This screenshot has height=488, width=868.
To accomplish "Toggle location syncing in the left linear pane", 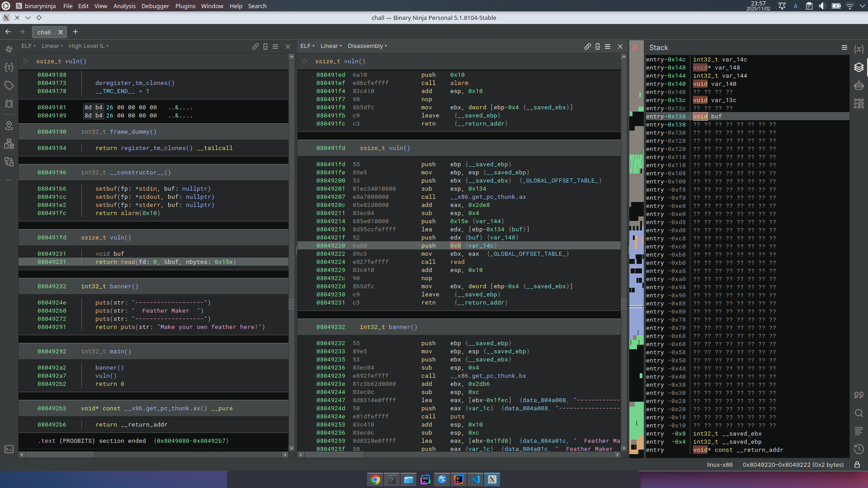I will (255, 47).
